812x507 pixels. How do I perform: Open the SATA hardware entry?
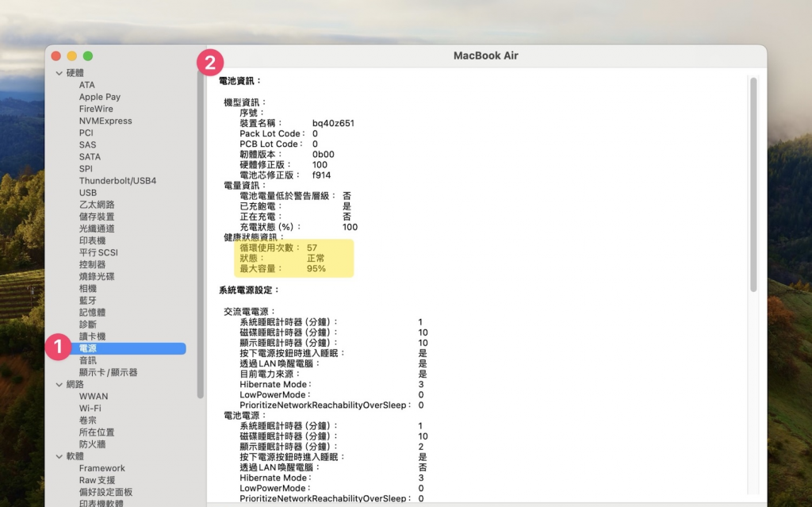pyautogui.click(x=90, y=156)
